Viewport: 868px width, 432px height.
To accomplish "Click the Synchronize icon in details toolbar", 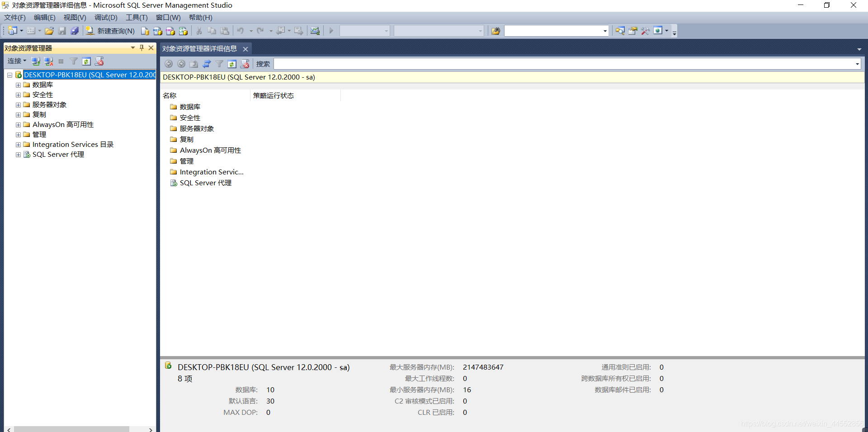I will [x=207, y=64].
